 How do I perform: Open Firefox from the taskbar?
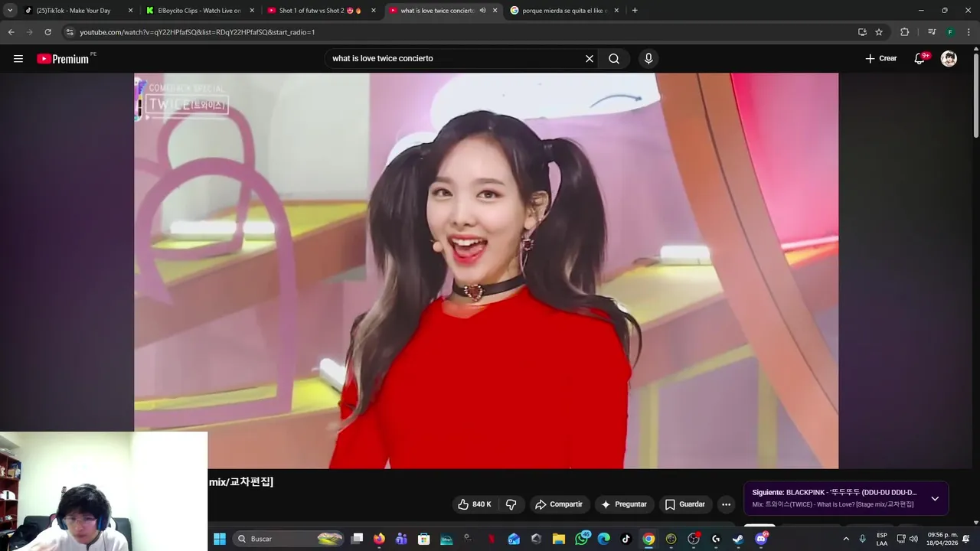tap(379, 539)
